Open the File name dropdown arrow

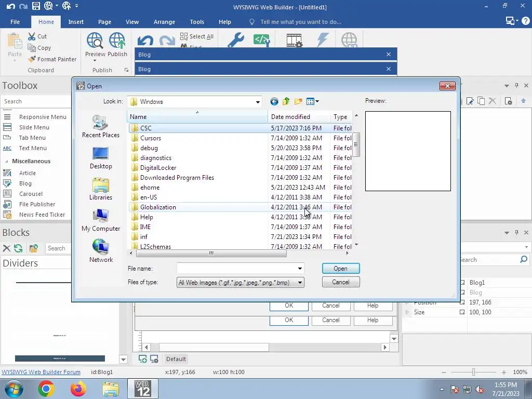[300, 269]
